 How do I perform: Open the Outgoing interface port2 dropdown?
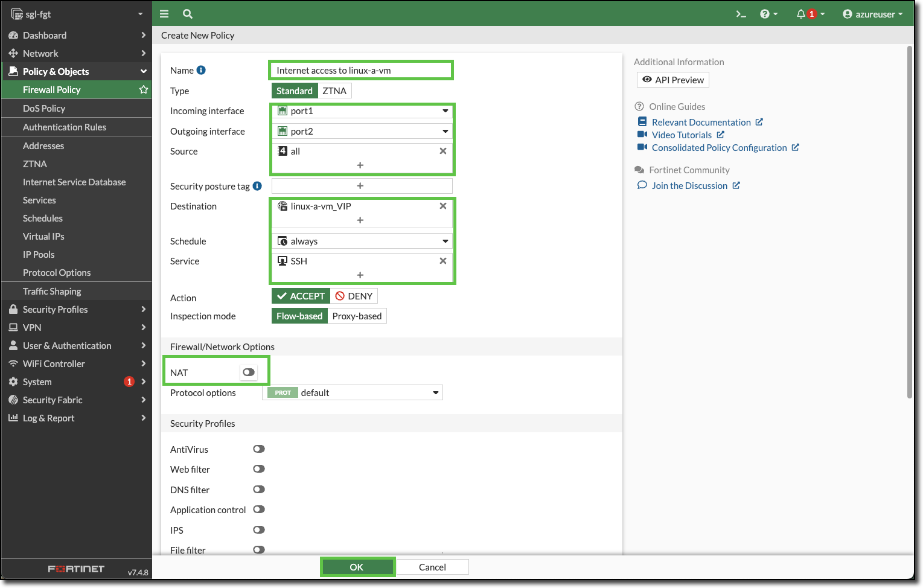pos(444,131)
